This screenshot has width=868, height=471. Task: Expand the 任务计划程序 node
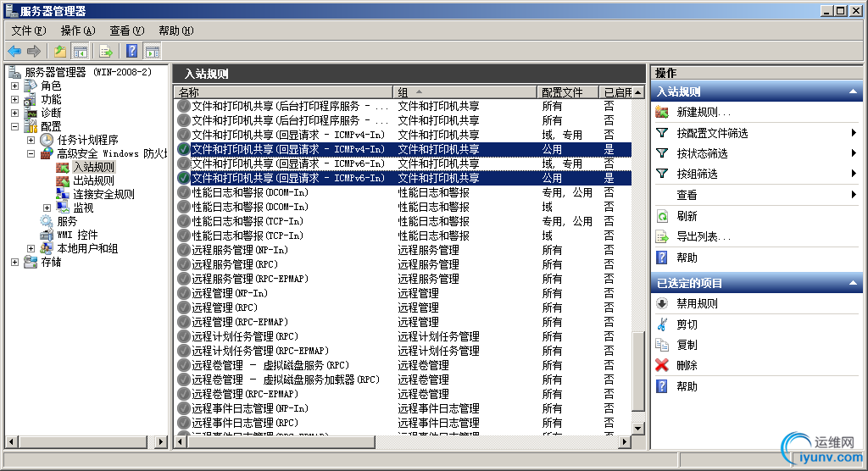[x=31, y=140]
